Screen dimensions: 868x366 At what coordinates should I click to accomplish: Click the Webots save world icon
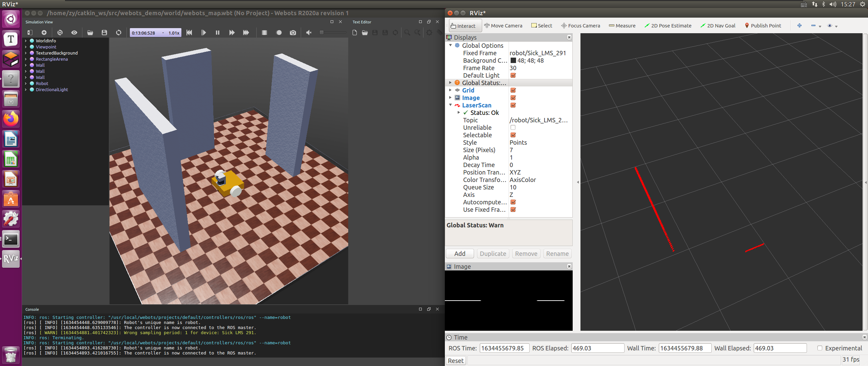tap(104, 33)
